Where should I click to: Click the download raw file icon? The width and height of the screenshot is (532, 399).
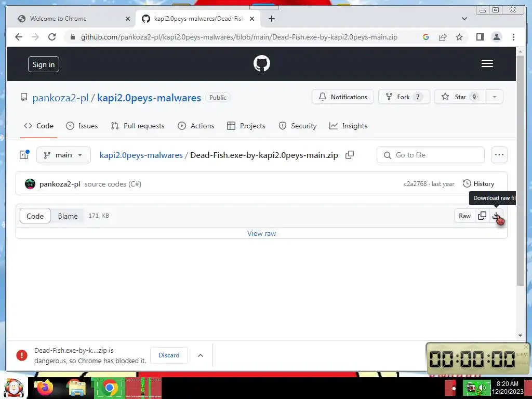(x=496, y=216)
